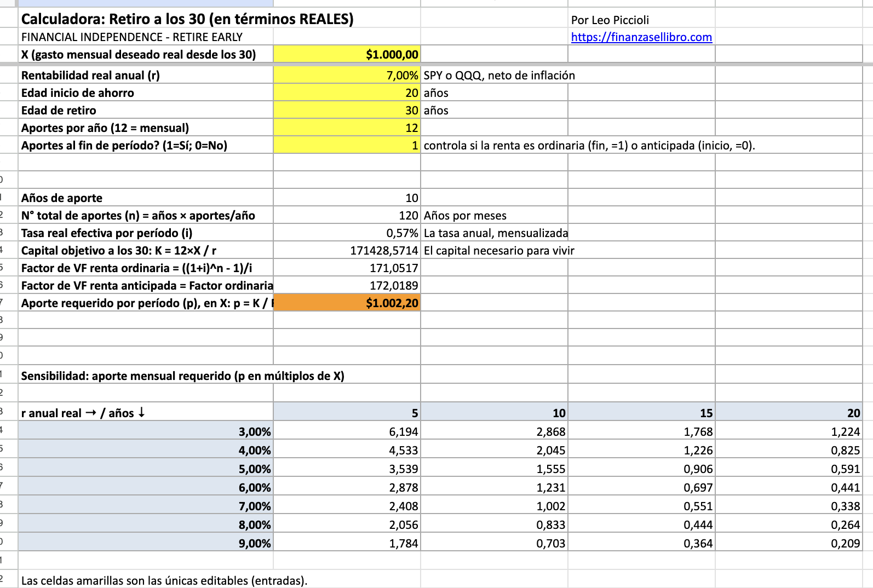Screen dimensions: 873x588
Task: Select the 9,00% row header
Action: (x=146, y=543)
